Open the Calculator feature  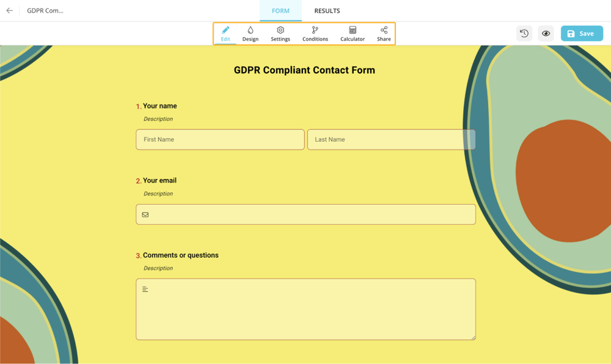point(352,34)
